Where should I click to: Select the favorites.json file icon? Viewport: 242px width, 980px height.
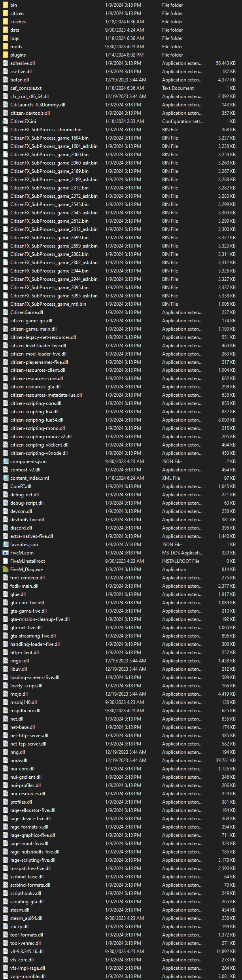pyautogui.click(x=5, y=544)
